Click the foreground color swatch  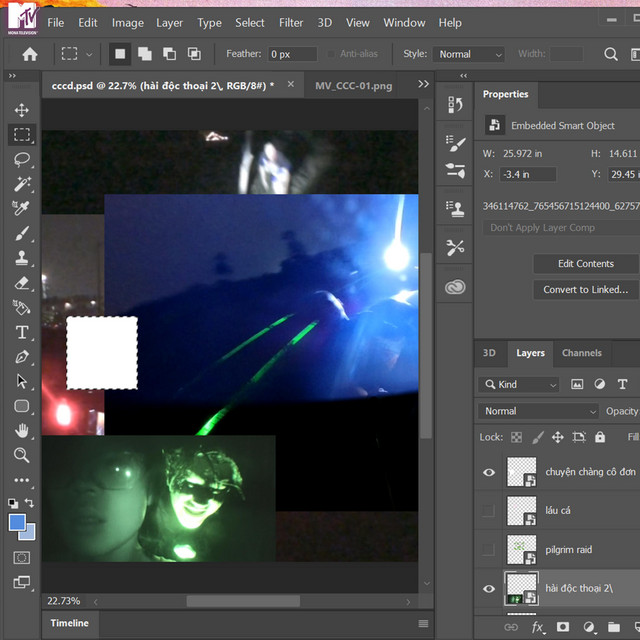[x=17, y=523]
